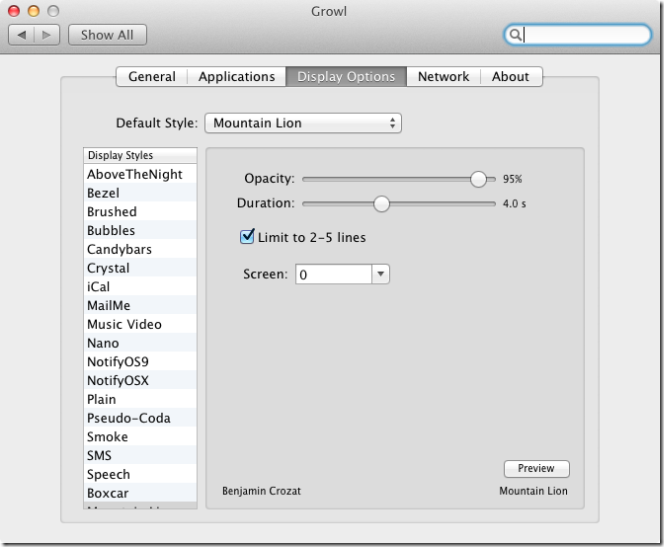
Task: Minimize the Growl window with yellow button
Action: [33, 11]
